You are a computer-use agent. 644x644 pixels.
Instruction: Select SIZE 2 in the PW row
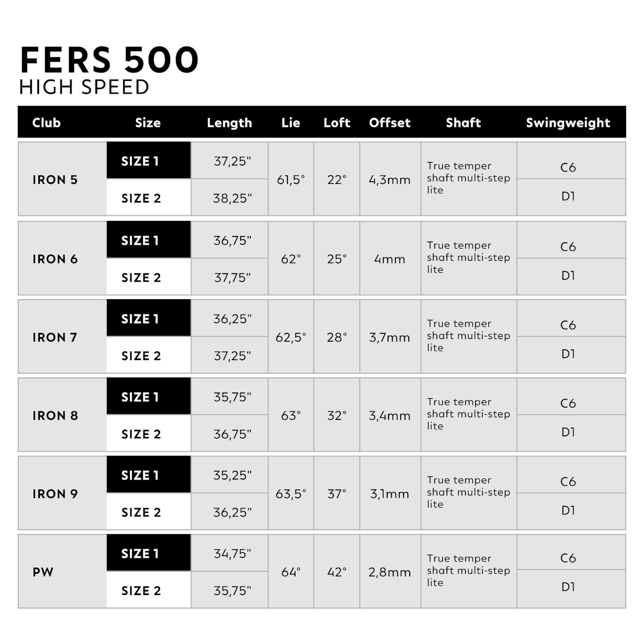[141, 591]
